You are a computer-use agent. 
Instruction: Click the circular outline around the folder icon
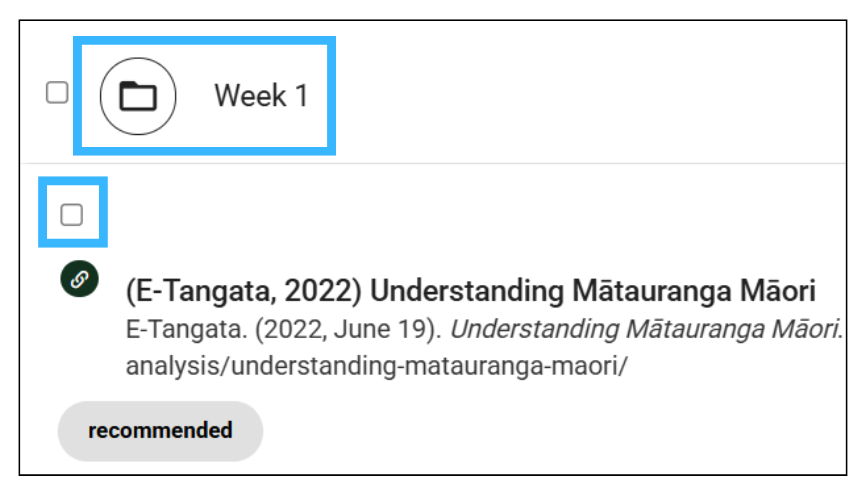pos(138,97)
